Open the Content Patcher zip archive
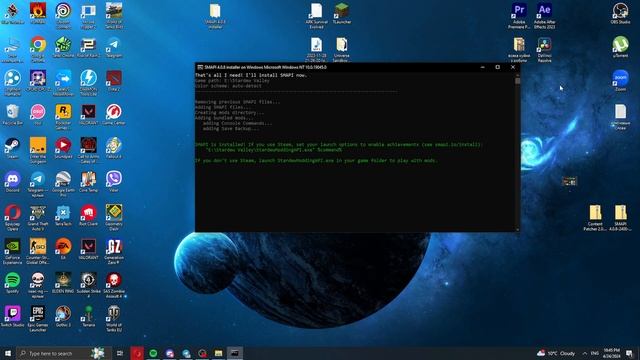The height and width of the screenshot is (360, 640). click(595, 218)
